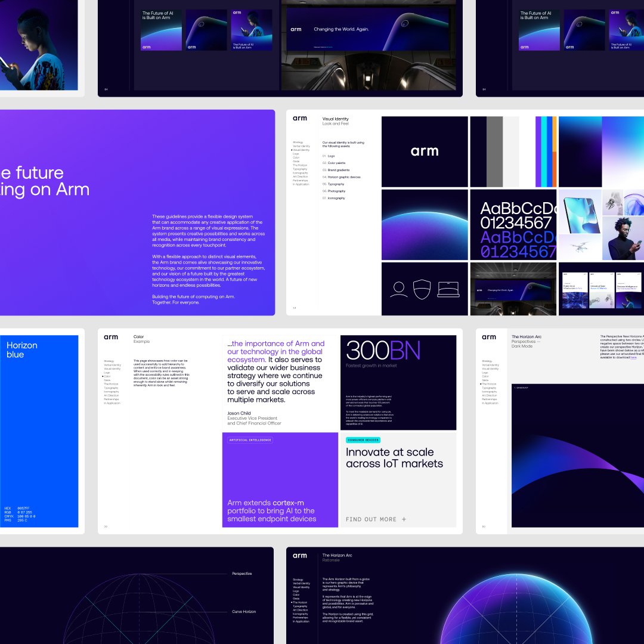
Task: Select In Application in Color Example page nav
Action: click(112, 403)
